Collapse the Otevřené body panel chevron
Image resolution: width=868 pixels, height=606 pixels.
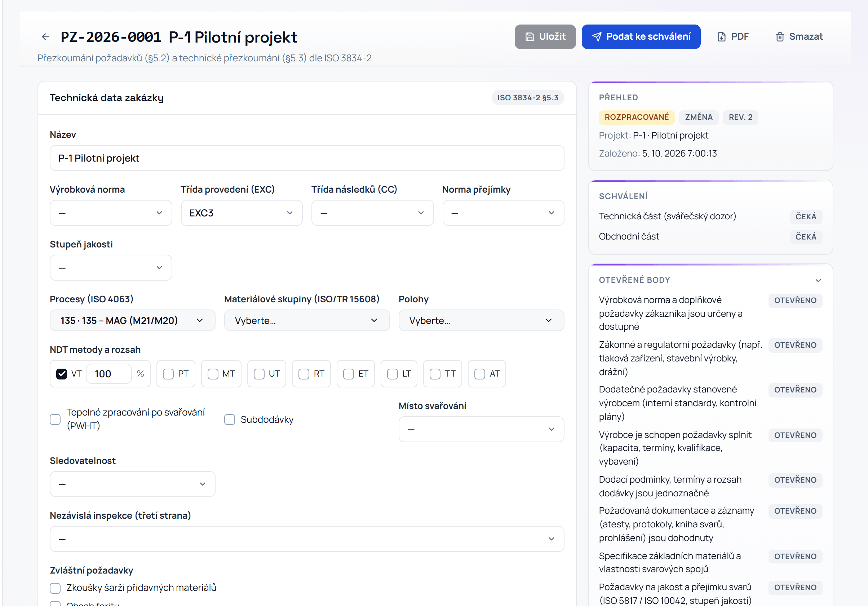click(x=818, y=280)
